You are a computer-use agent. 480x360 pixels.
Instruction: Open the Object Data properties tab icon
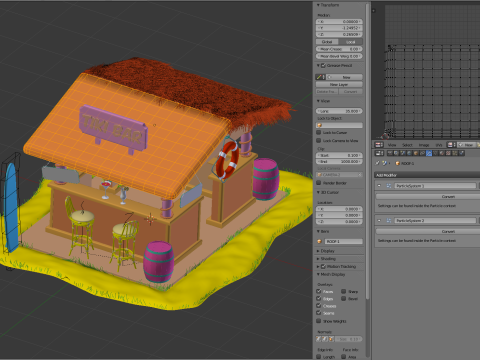[x=435, y=153]
